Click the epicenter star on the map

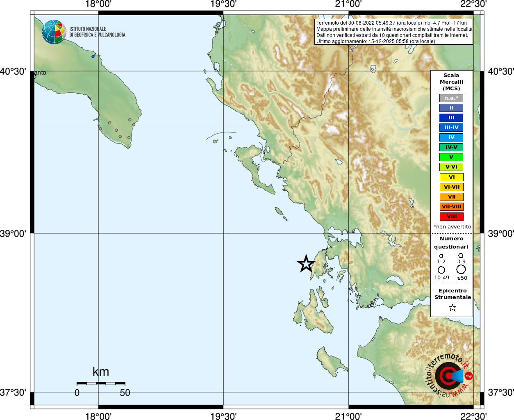pyautogui.click(x=306, y=264)
